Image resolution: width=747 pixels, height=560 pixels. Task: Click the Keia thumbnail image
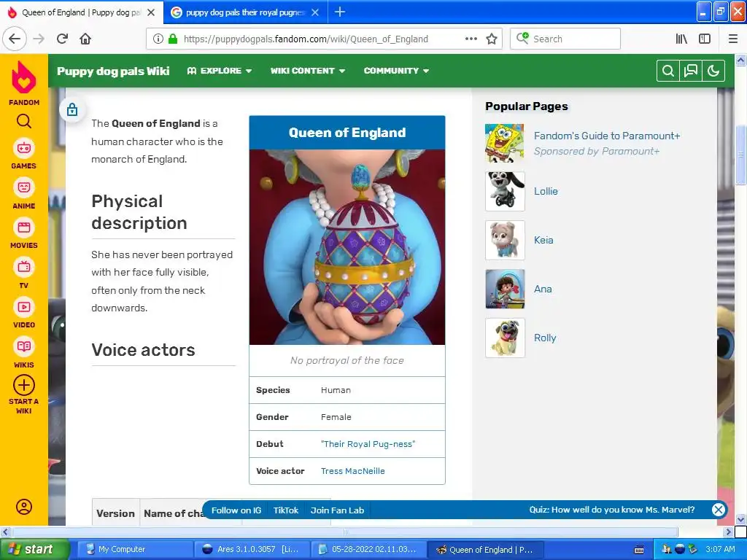pos(505,240)
